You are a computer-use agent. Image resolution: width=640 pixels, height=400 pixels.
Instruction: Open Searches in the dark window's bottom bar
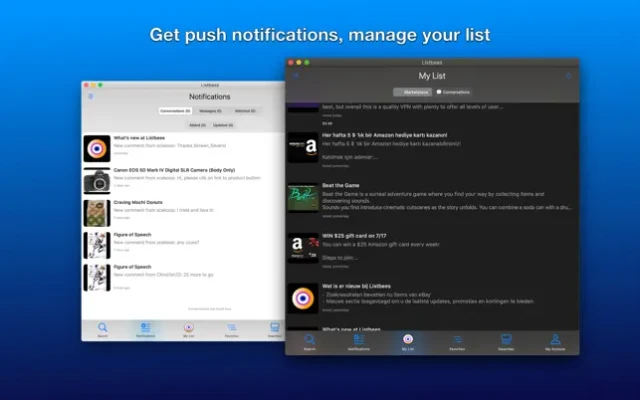point(506,342)
